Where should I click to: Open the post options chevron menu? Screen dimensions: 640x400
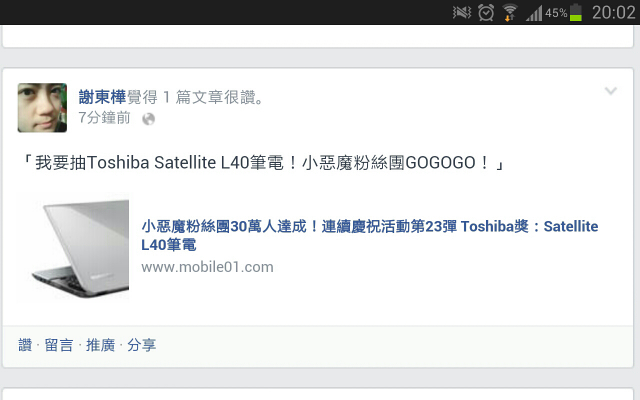click(x=611, y=91)
